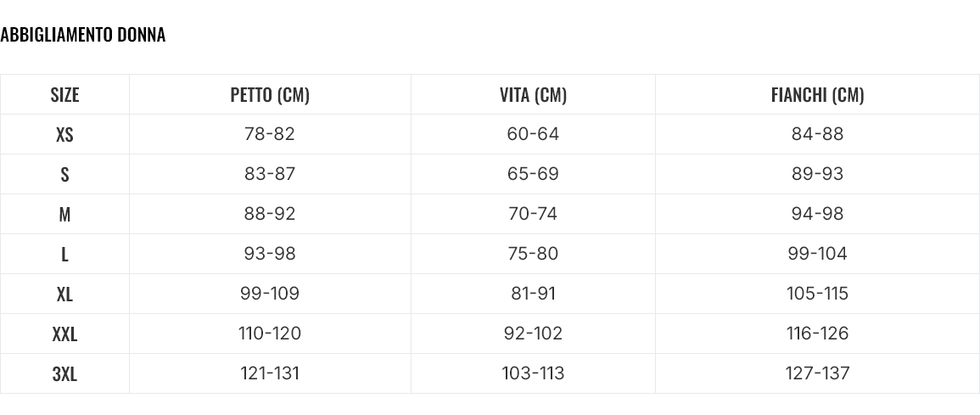
Task: Click the VITA (CM) column header
Action: pos(533,94)
